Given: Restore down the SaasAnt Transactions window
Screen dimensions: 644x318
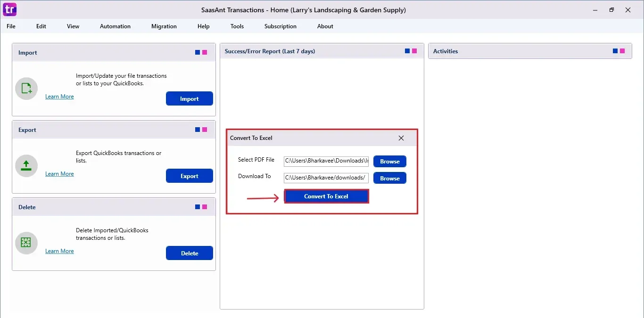Looking at the screenshot, I should click(611, 10).
